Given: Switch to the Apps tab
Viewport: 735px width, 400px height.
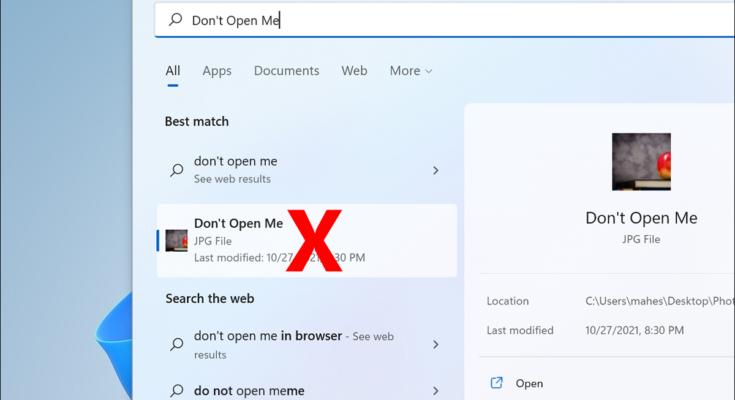Looking at the screenshot, I should (x=217, y=71).
